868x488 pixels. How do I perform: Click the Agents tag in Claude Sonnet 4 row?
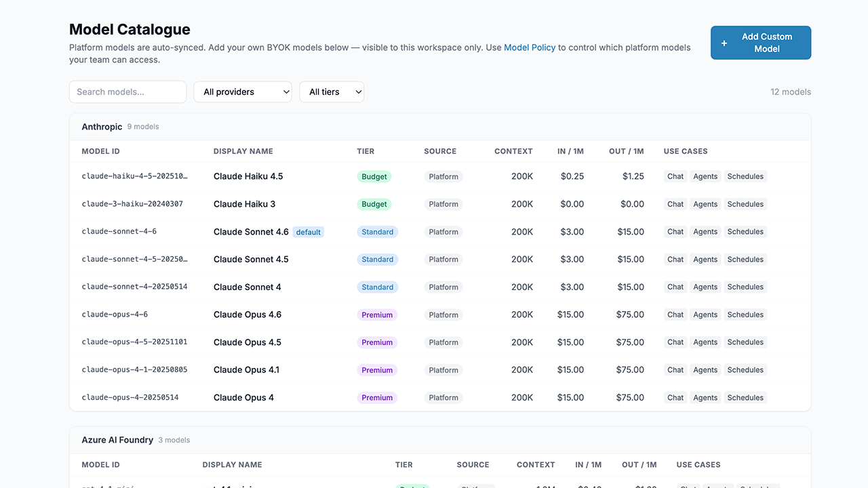(705, 287)
